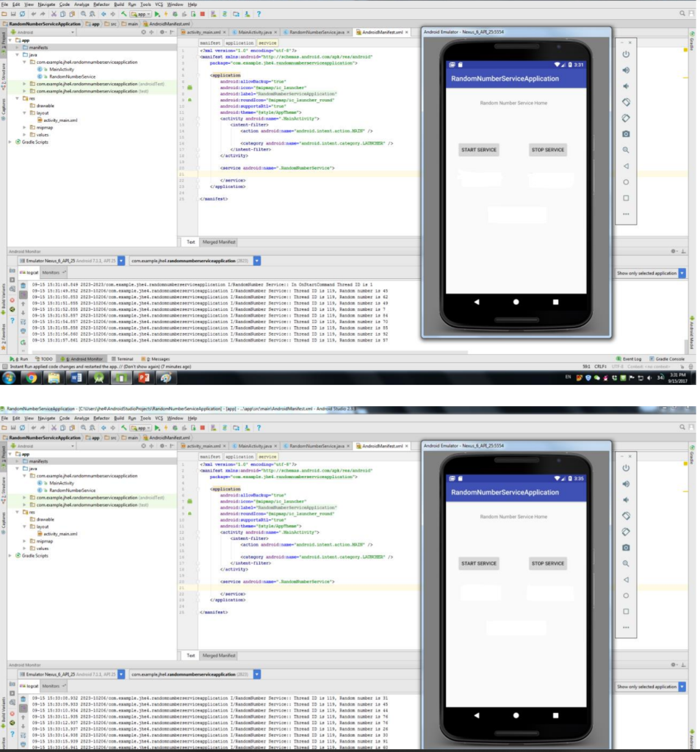Toggle tool window icon in upper status bar corner

pyautogui.click(x=5, y=366)
